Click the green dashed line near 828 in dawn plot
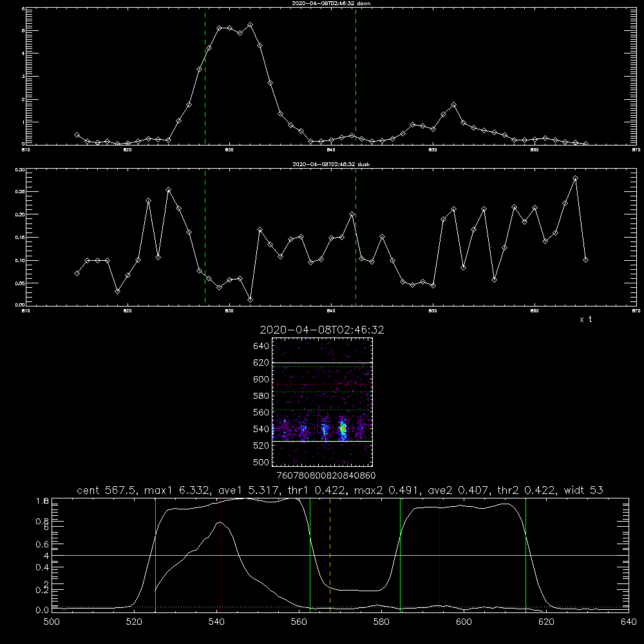644x644 pixels. (x=205, y=76)
